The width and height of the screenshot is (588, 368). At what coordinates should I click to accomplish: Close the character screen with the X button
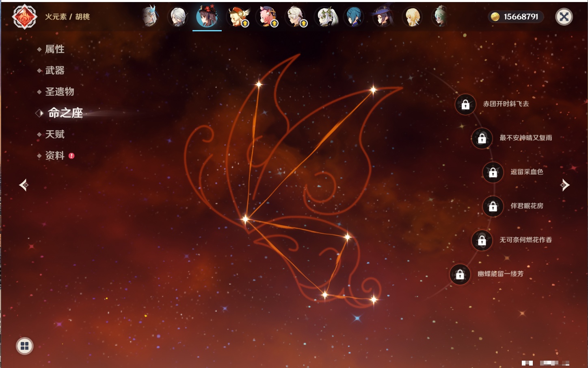564,17
